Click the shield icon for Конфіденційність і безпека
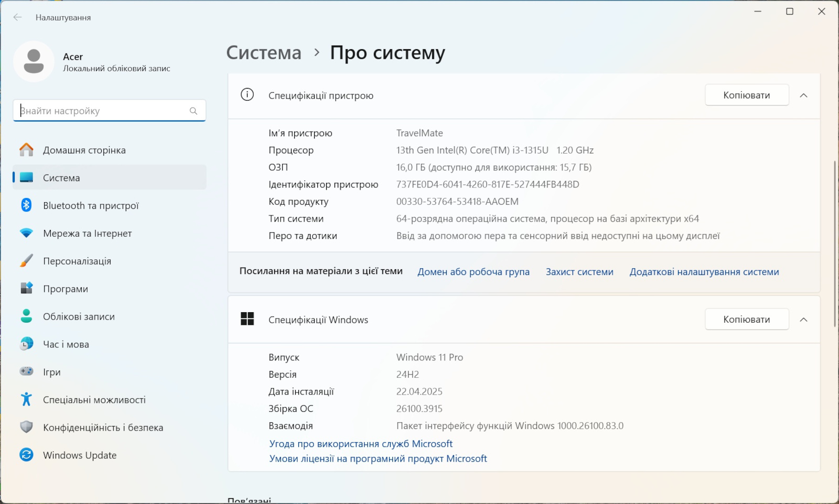This screenshot has height=504, width=839. (x=26, y=427)
